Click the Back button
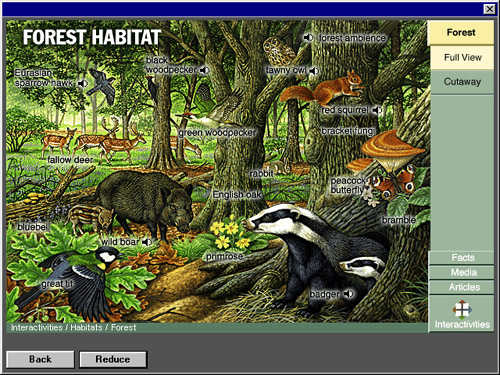Image resolution: width=500 pixels, height=375 pixels. coord(40,359)
